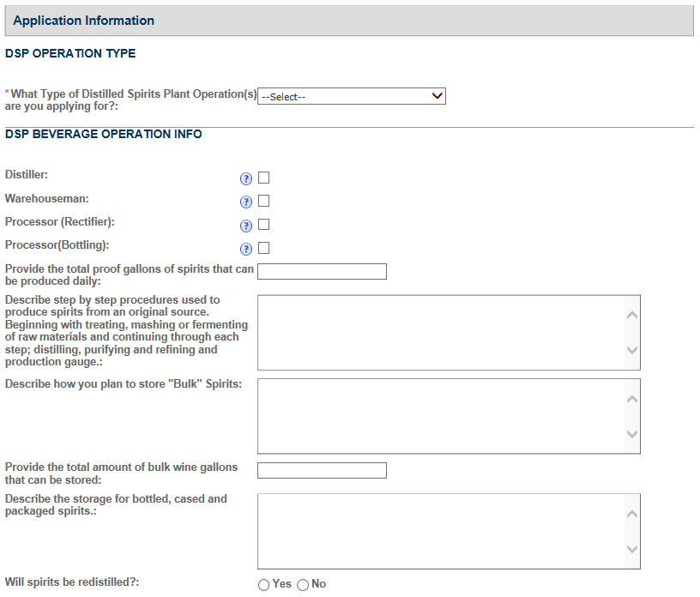Click help icon next to Warehouseman

click(x=246, y=202)
